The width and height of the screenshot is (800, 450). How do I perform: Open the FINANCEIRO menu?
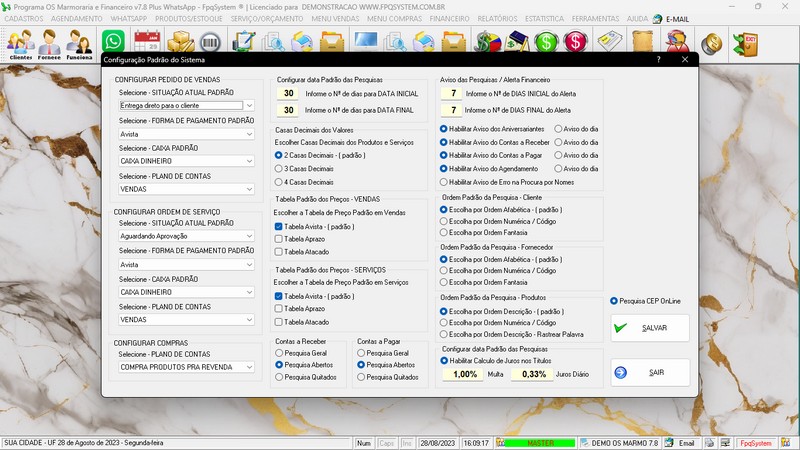click(449, 19)
